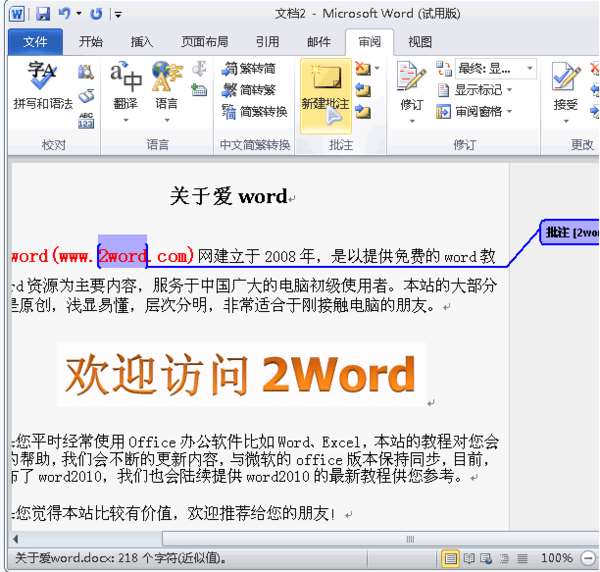600x572 pixels.
Task: Open the Word application menu icon
Action: 17,15
